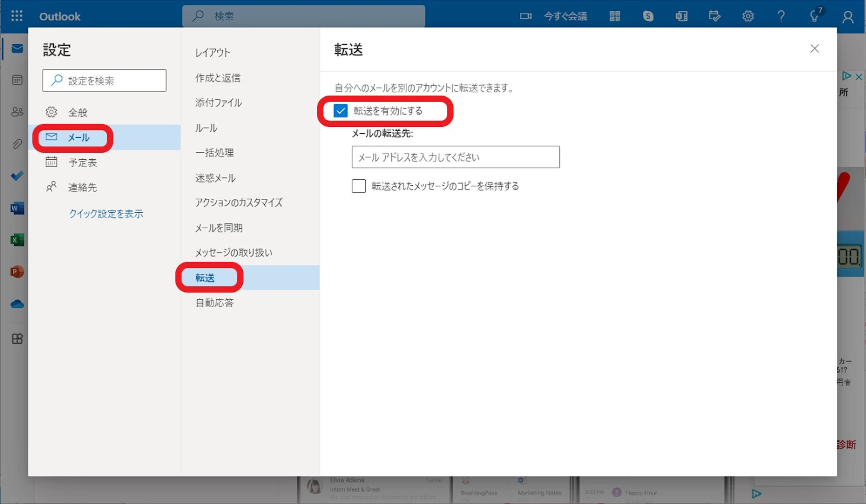Select the 予定表 settings category
866x504 pixels.
tap(82, 163)
